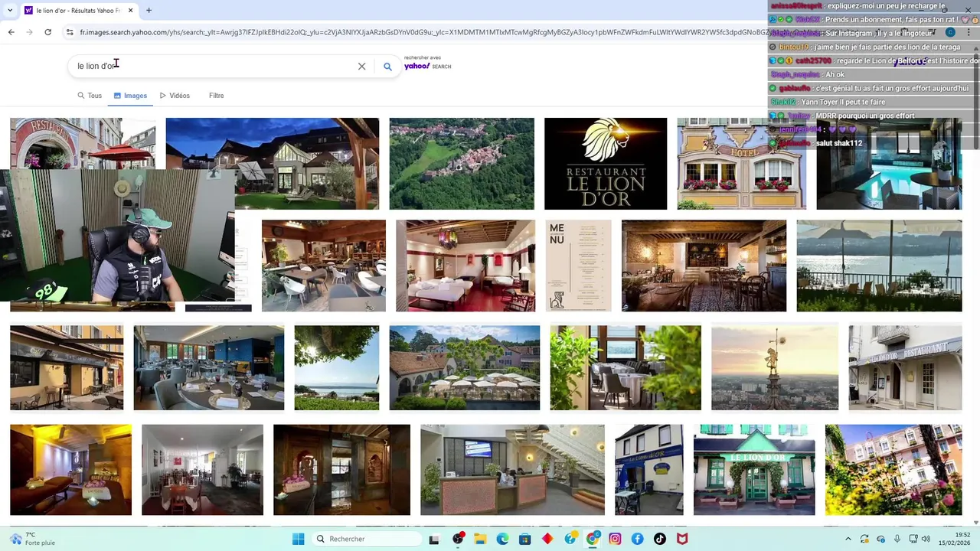Click the Chrome icon in the taskbar

point(593,539)
